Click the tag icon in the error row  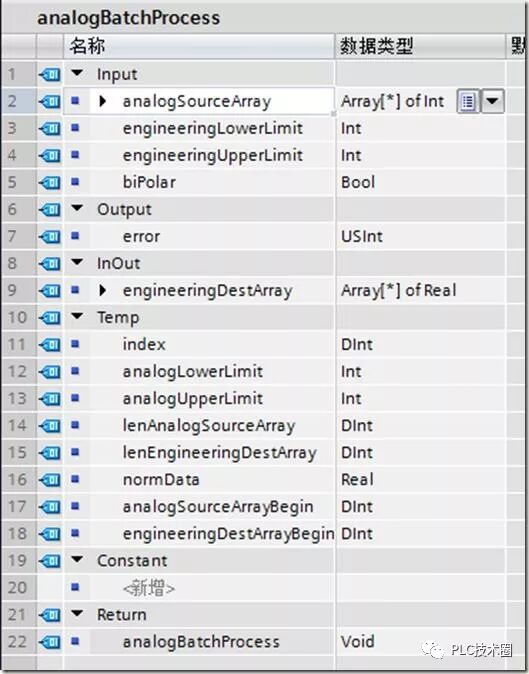click(49, 237)
